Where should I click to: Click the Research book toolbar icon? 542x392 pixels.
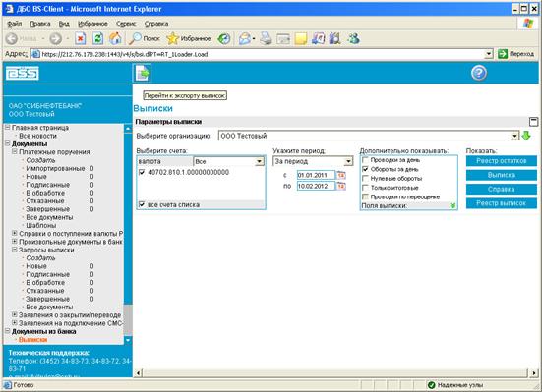pos(335,38)
